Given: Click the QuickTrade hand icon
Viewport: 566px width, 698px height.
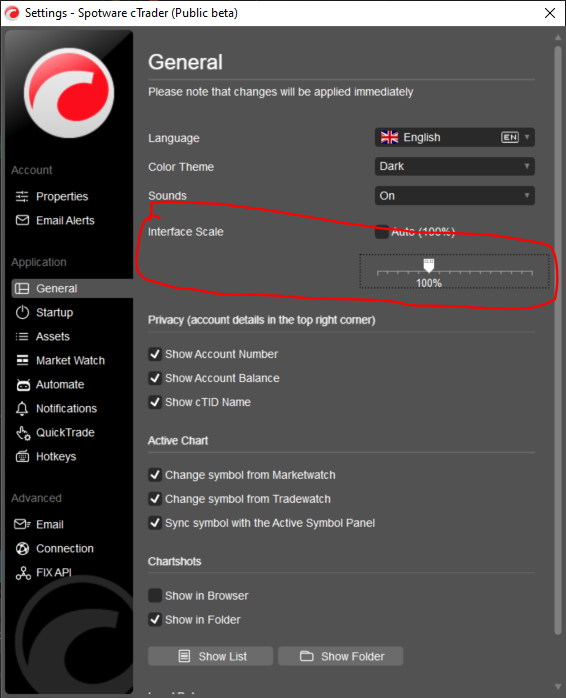Looking at the screenshot, I should 23,433.
